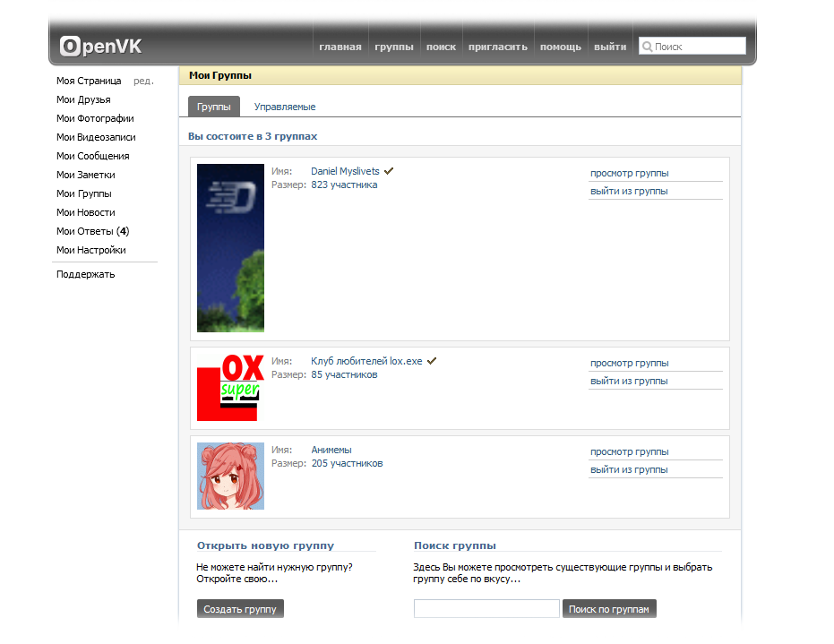Screen dimensions: 834x644
Task: Click Поддержать in the sidebar
Action: coord(86,274)
